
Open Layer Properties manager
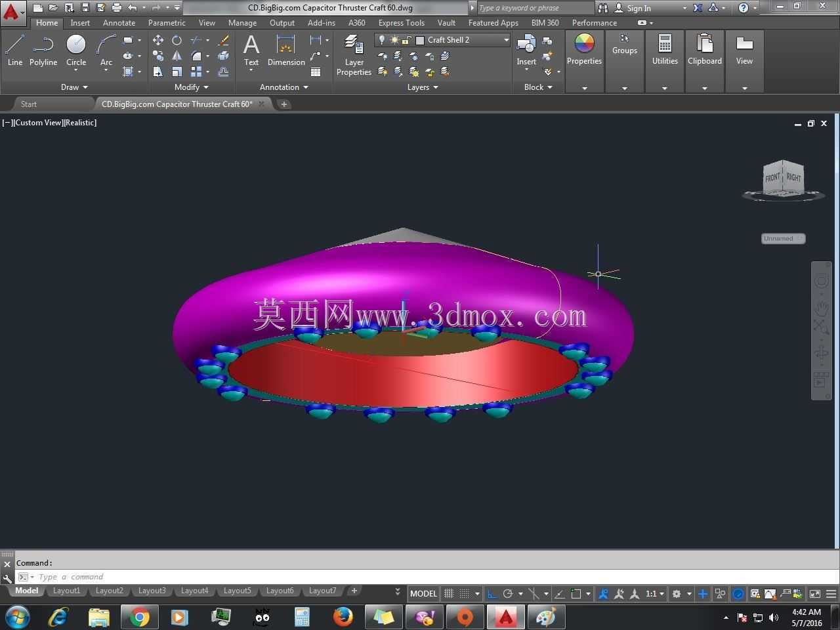(354, 56)
